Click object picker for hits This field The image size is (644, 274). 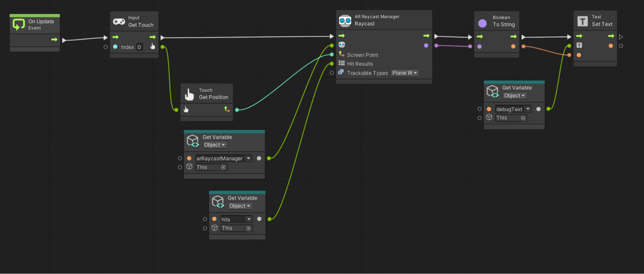248,228
